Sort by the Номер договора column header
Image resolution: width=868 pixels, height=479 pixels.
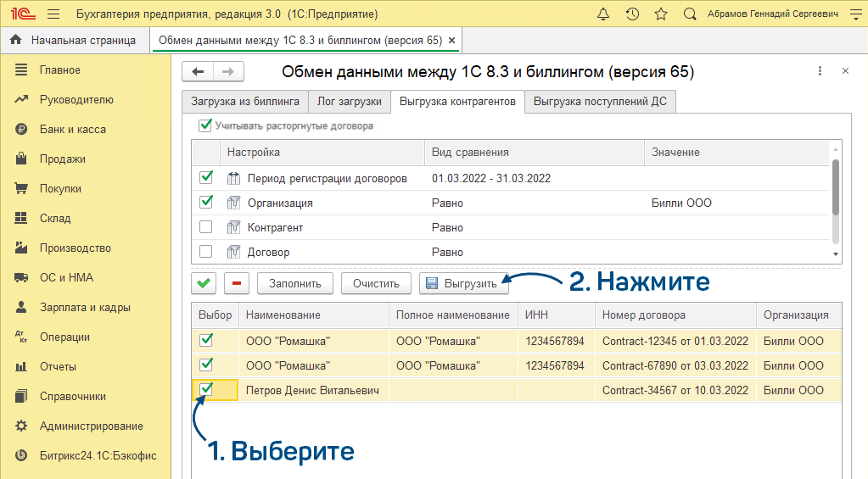[x=676, y=315]
